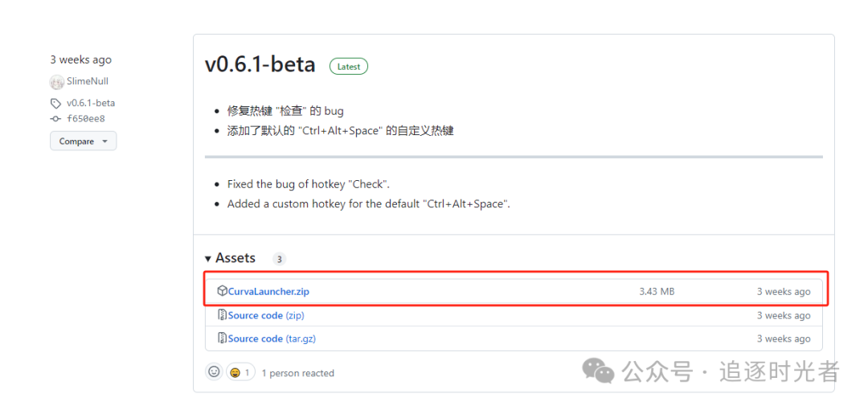
Task: Toggle the laugh emoji reaction
Action: click(240, 372)
